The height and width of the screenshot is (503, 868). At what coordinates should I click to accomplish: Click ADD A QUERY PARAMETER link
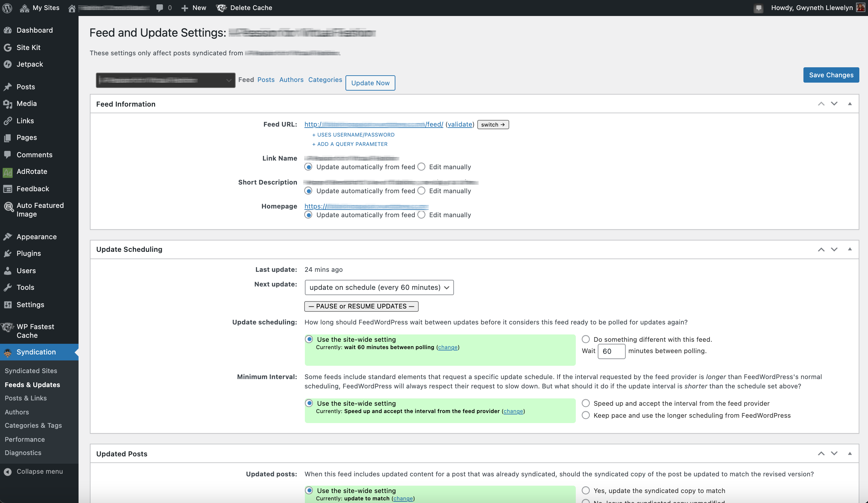350,144
